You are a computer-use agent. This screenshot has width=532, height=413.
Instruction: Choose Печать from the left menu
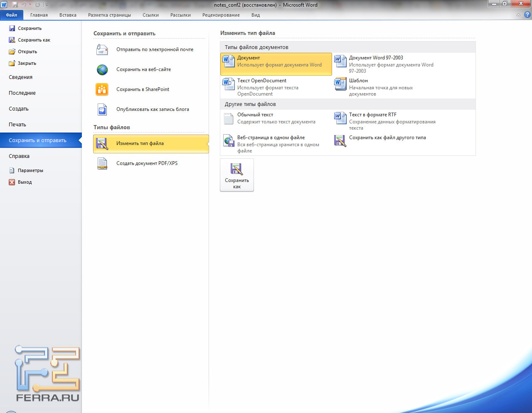(17, 125)
